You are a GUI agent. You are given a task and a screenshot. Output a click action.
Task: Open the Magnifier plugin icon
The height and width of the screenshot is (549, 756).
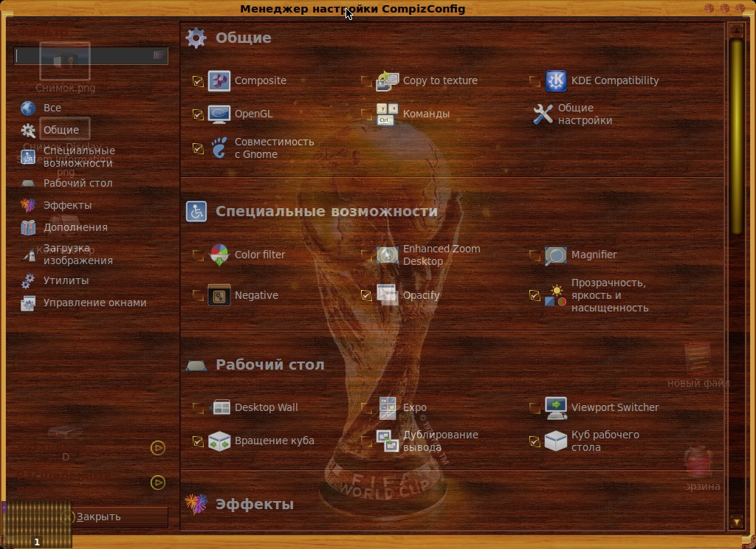click(555, 255)
